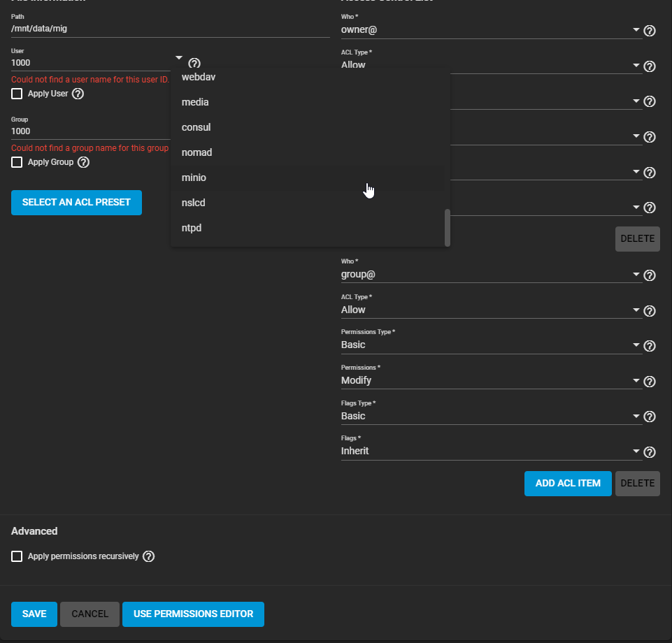This screenshot has width=672, height=643.
Task: Show Apply Group help tooltip
Action: pyautogui.click(x=83, y=162)
